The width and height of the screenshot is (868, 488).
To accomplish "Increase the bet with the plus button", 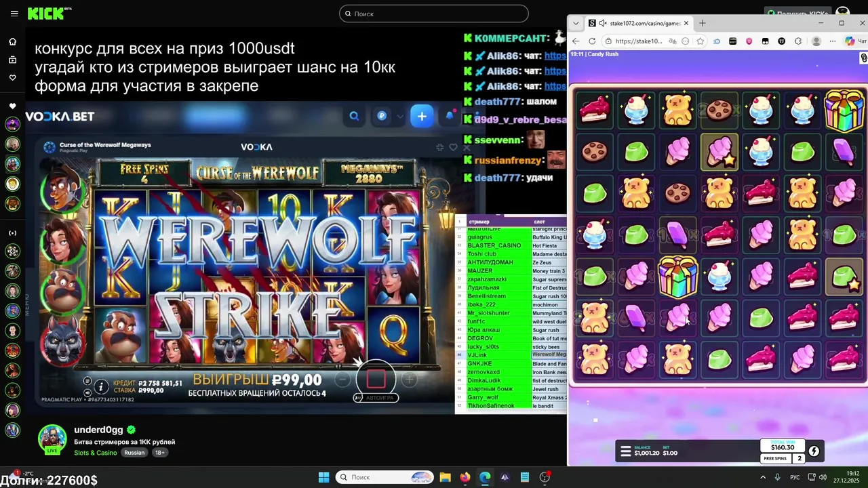I will point(410,380).
